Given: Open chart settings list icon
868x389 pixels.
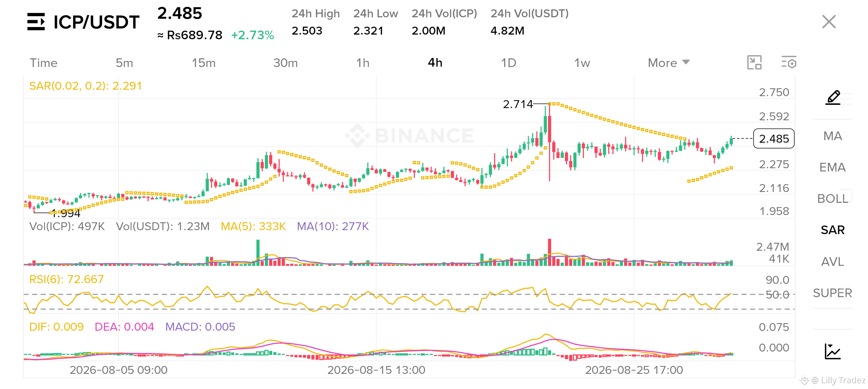Looking at the screenshot, I should [789, 62].
